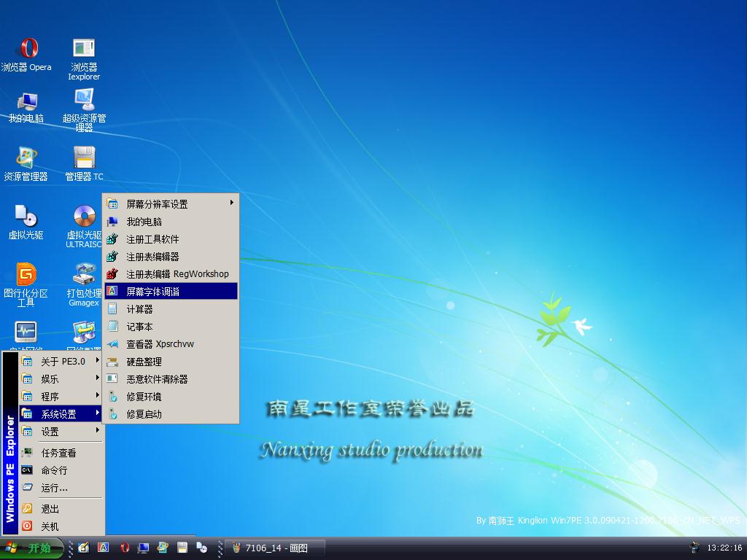
Task: Expand 程序 start menu item
Action: (61, 397)
